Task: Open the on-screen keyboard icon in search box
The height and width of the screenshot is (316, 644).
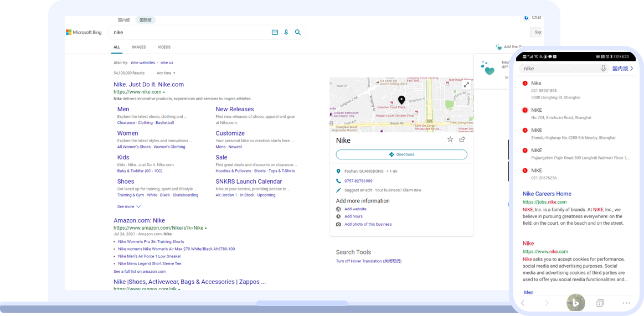Action: pyautogui.click(x=275, y=33)
